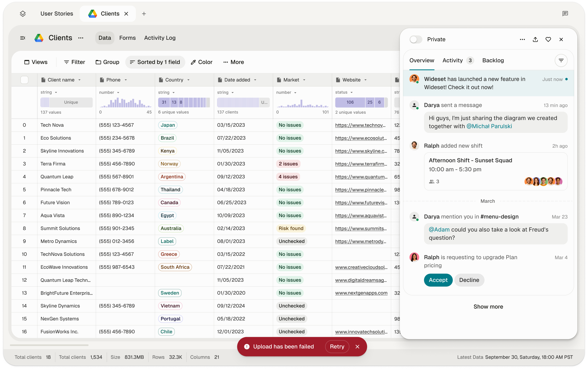Click the heart favorite icon in the panel
The image size is (588, 370).
pyautogui.click(x=548, y=39)
